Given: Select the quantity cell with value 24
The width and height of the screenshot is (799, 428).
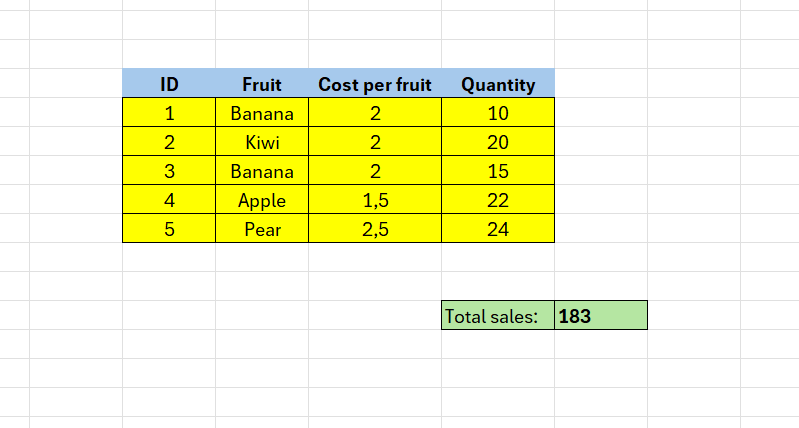Looking at the screenshot, I should 498,229.
